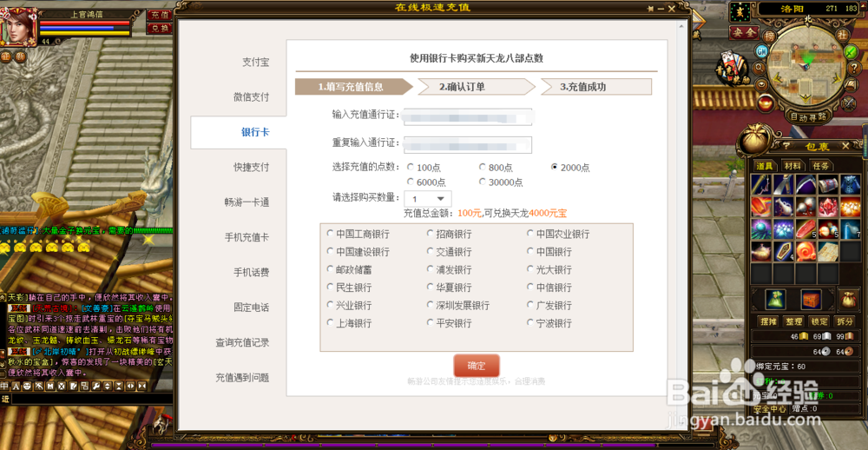This screenshot has height=450, width=868.
Task: Click the 充值 recharge button near avatar
Action: (161, 15)
